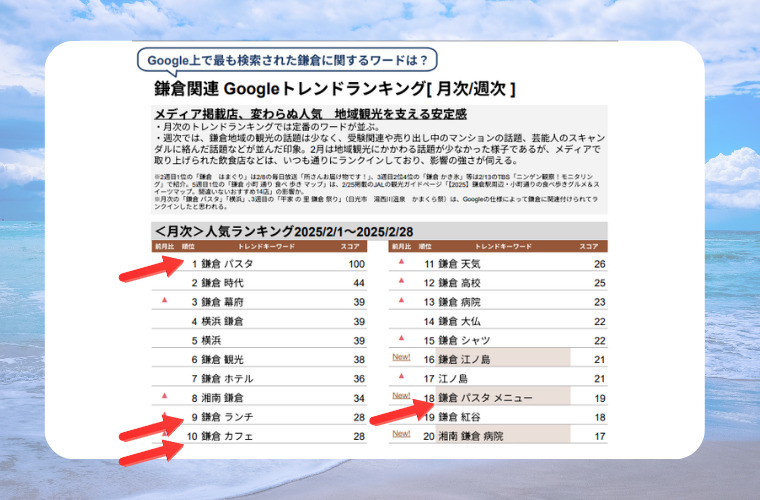
Task: Click the スコア header in the ranks 1-10 table
Action: coord(350,246)
